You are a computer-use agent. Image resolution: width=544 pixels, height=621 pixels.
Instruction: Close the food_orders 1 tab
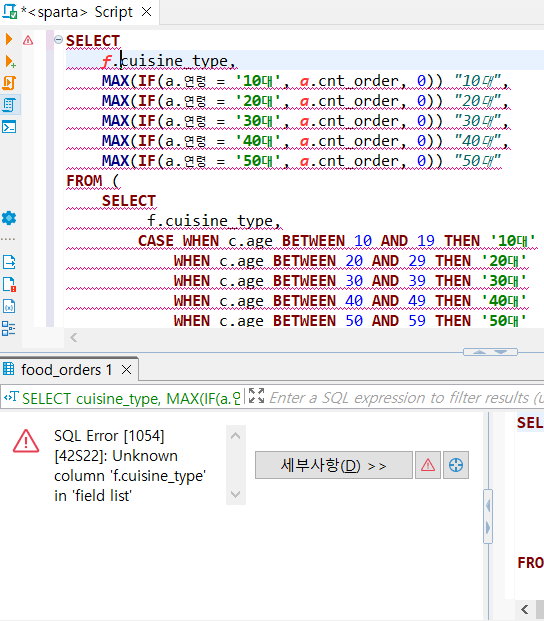[x=127, y=370]
